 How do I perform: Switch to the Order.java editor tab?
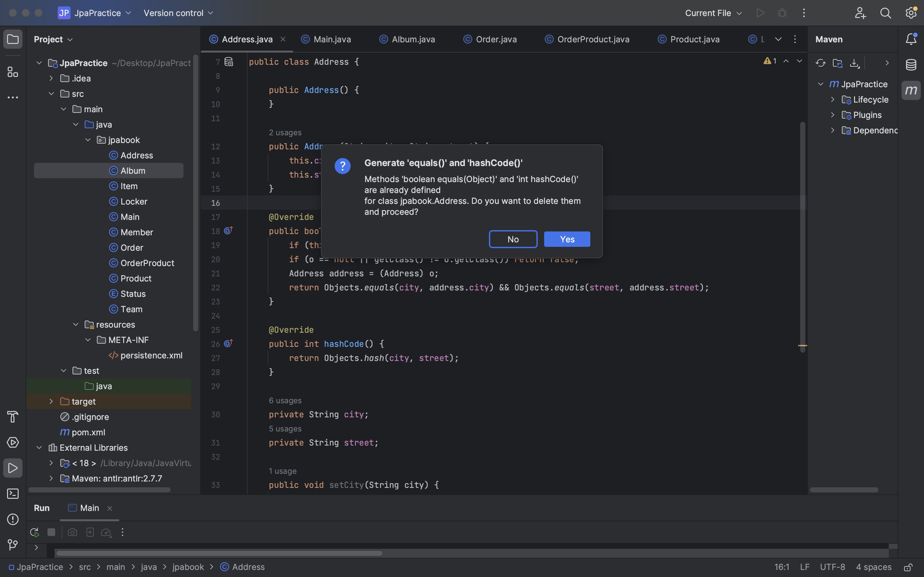(496, 39)
